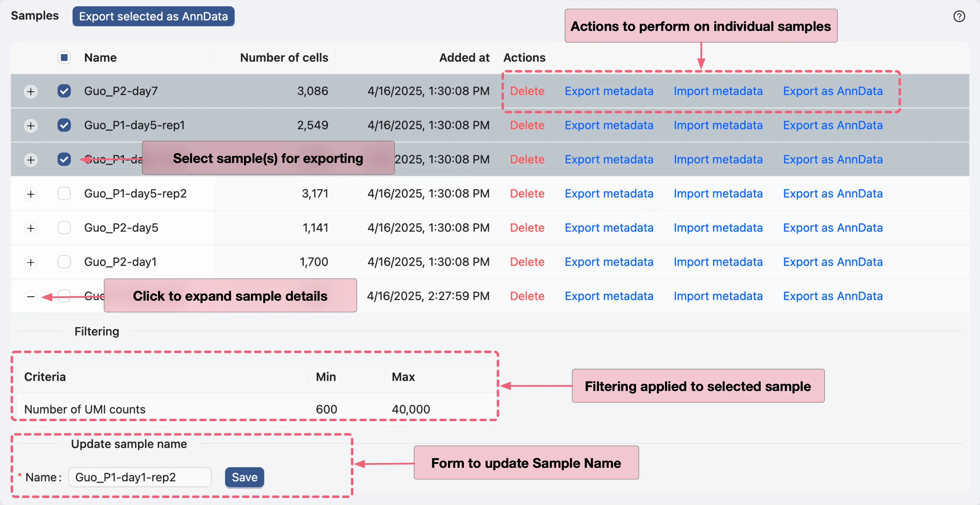This screenshot has width=980, height=505.
Task: Expand Guo_P1-day5-rep1 sample row
Action: [x=31, y=126]
